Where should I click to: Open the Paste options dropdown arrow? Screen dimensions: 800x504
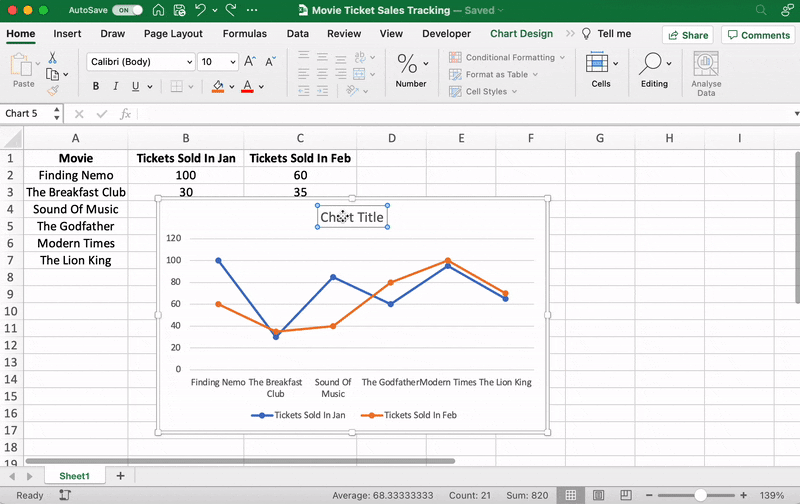[x=38, y=64]
